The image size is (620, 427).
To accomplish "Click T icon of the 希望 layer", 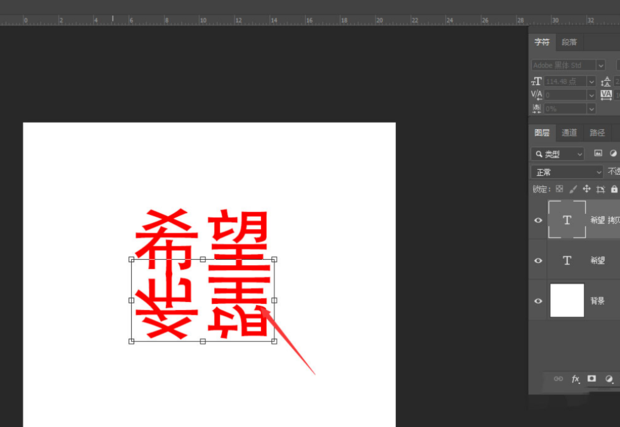I will tap(567, 260).
